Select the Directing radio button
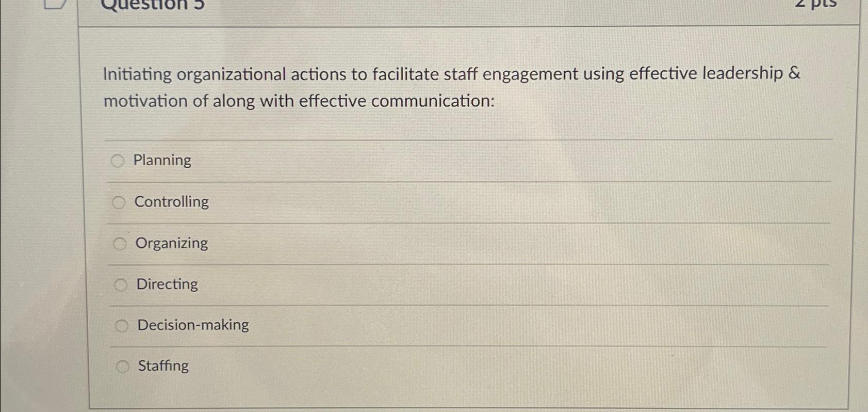868x412 pixels. [122, 284]
